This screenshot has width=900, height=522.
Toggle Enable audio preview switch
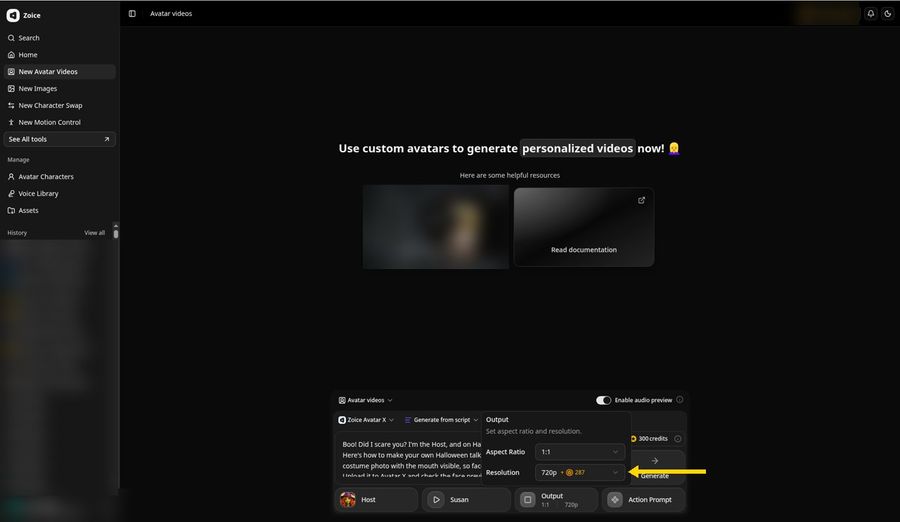click(603, 400)
